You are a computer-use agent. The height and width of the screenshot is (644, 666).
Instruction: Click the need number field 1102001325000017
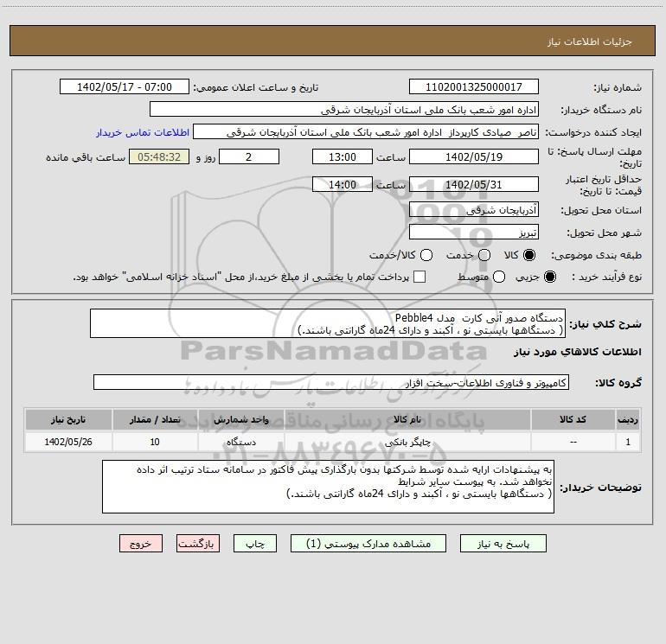pyautogui.click(x=474, y=86)
